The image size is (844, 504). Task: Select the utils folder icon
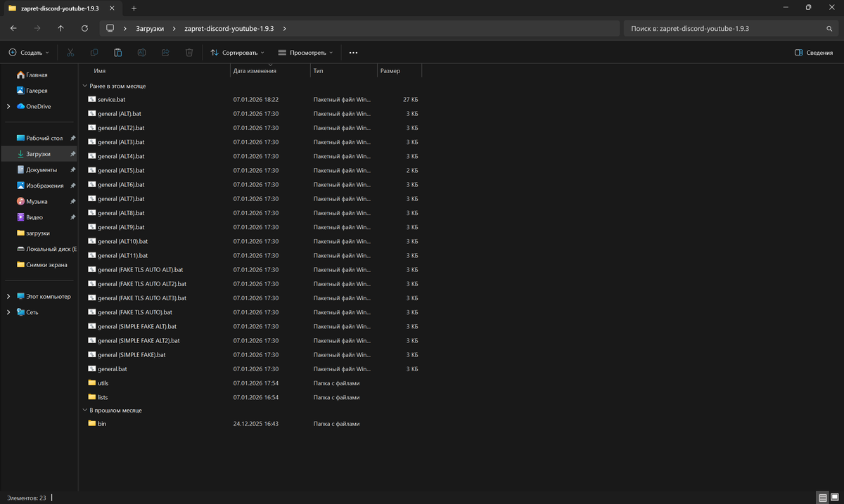91,383
